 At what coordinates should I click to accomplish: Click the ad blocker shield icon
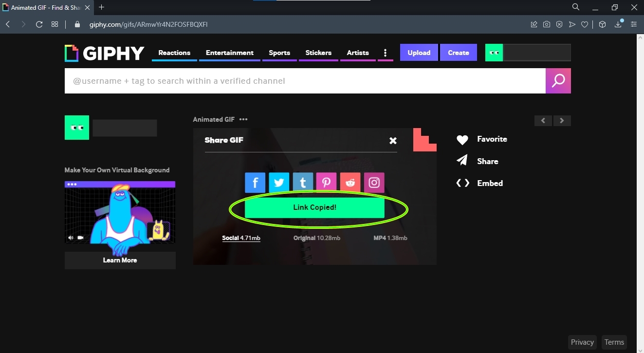(x=559, y=24)
